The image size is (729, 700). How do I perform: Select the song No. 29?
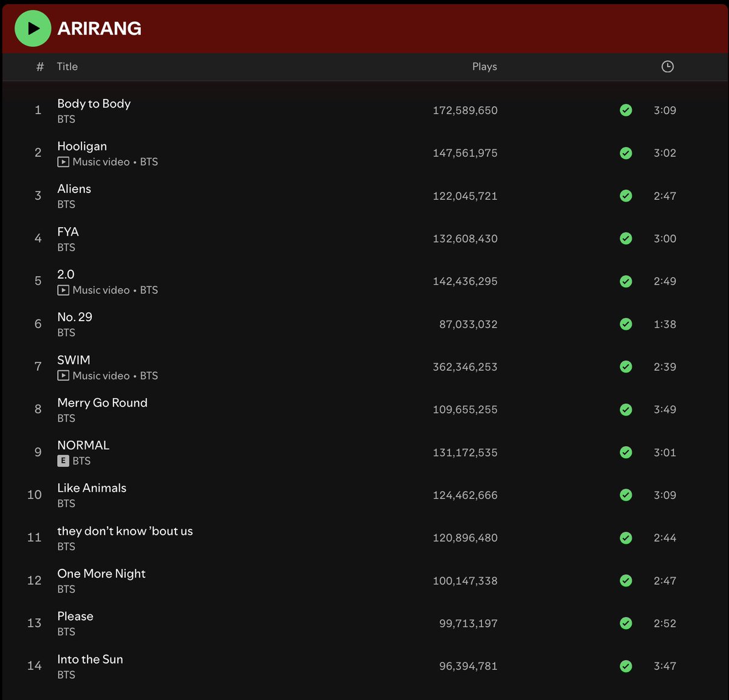tap(75, 317)
